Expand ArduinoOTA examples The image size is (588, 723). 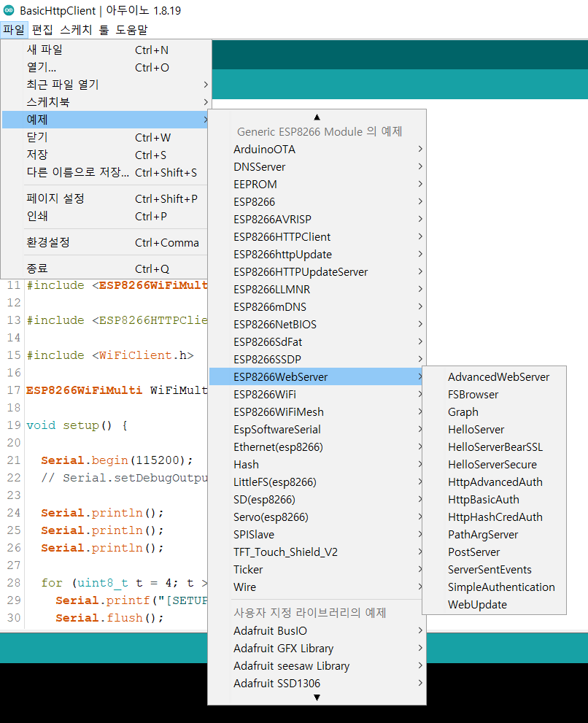317,150
